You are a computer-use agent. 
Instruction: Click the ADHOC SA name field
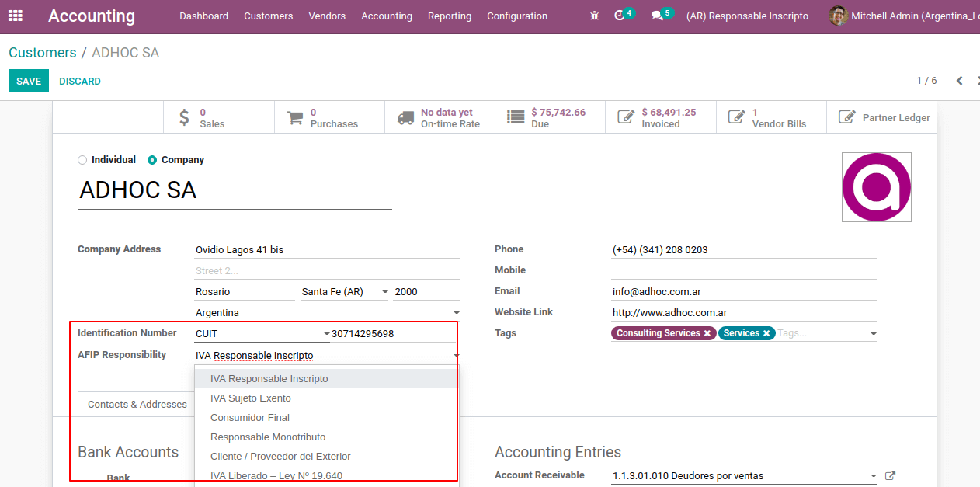pos(235,191)
